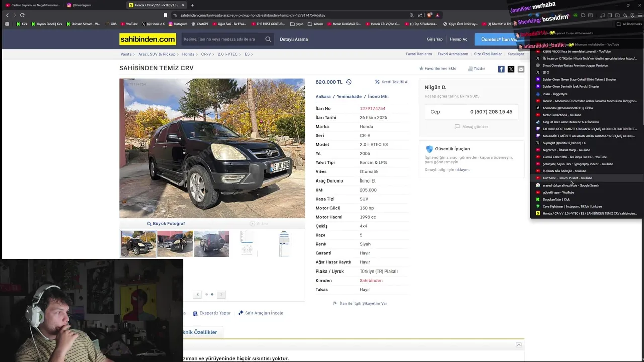Click Ekspertiz Yaptır icon link
This screenshot has height=362, width=644.
point(212,313)
